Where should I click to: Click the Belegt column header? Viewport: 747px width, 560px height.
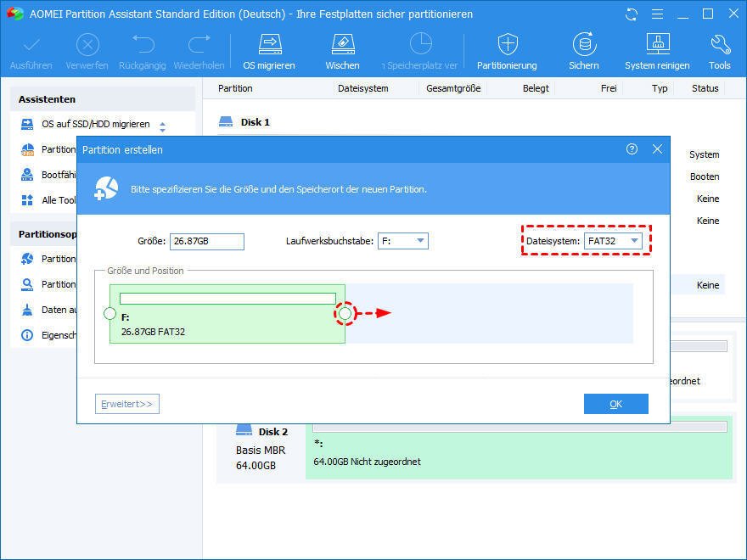(536, 88)
